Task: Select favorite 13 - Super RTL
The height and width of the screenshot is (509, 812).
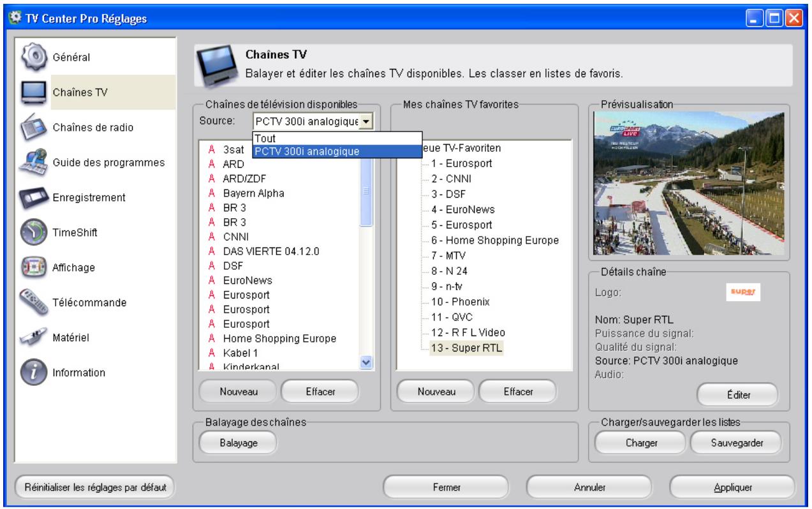Action: (466, 348)
